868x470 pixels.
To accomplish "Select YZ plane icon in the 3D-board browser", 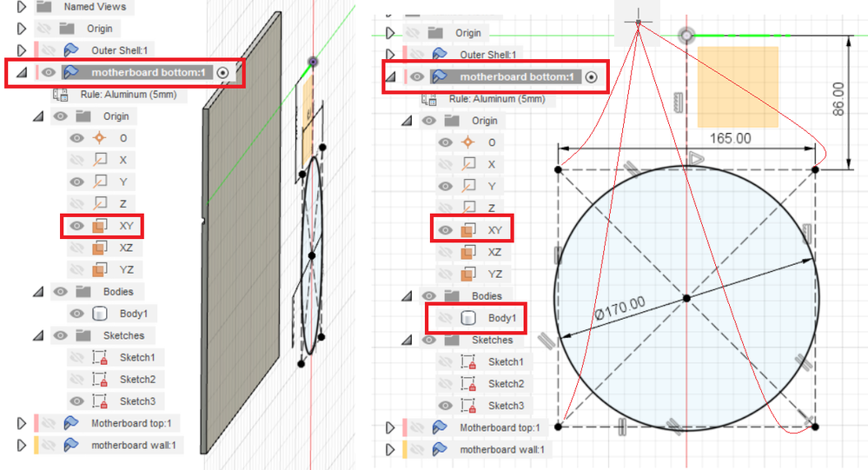I will click(x=100, y=269).
